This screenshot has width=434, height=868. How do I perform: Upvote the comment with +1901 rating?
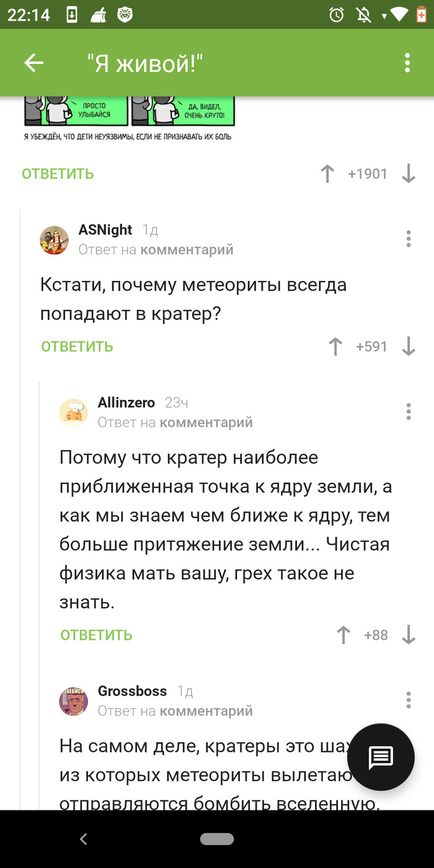[x=327, y=174]
